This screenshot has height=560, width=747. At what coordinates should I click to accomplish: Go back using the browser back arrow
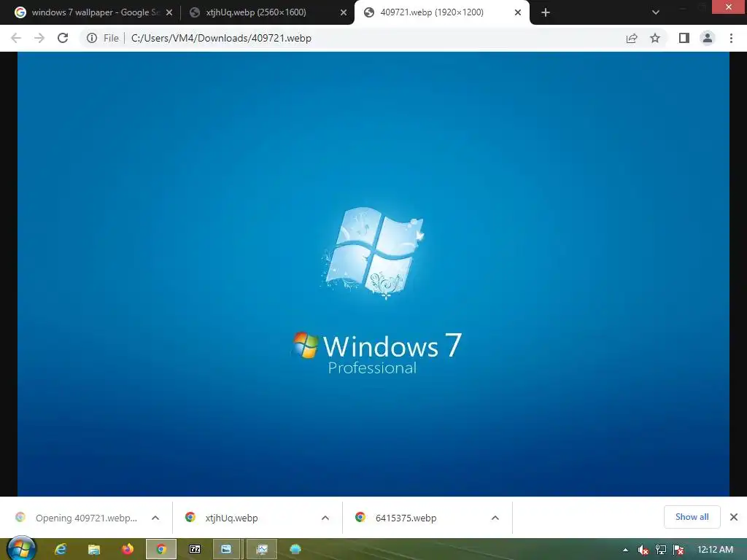click(16, 38)
